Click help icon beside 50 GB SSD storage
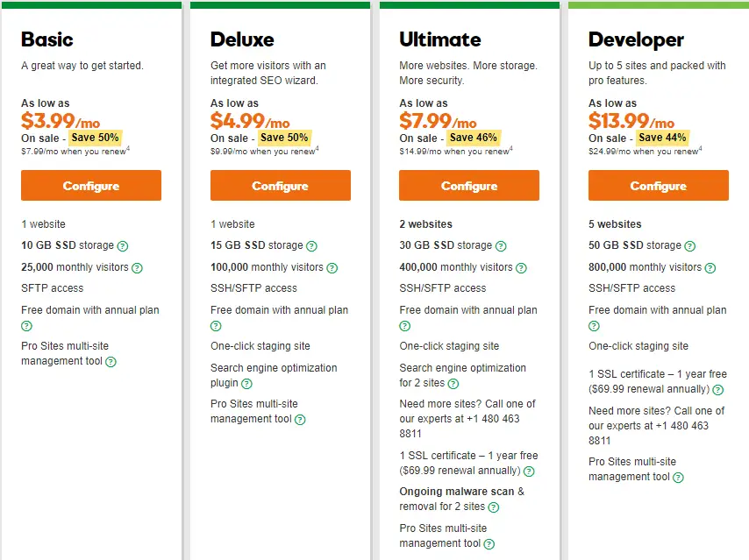 click(x=689, y=246)
